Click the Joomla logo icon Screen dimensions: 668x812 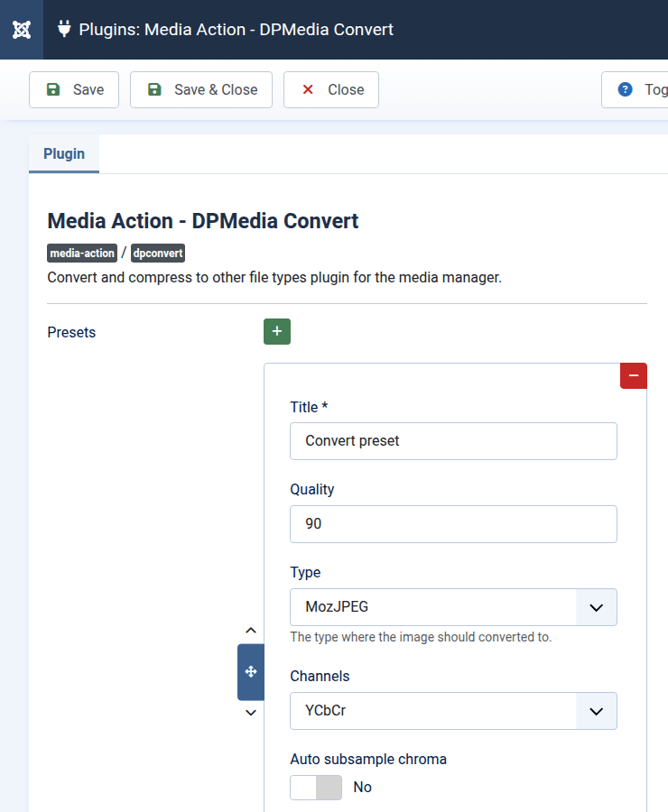(x=23, y=30)
